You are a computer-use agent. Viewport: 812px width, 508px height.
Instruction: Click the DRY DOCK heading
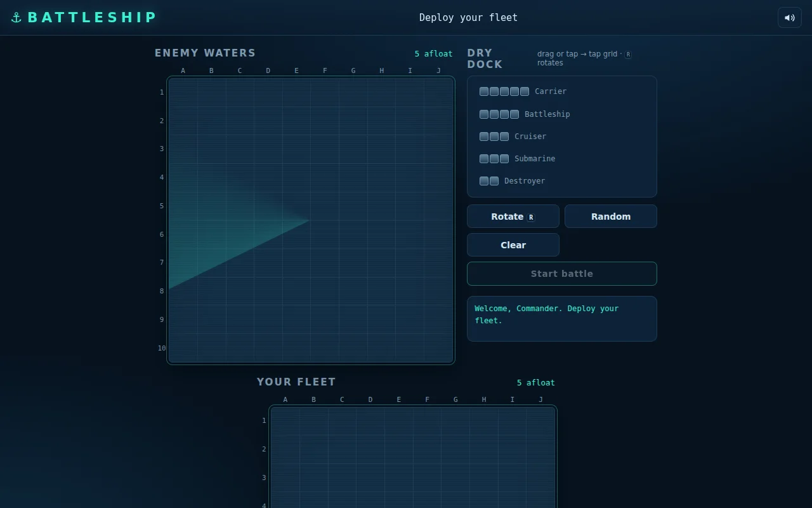[485, 59]
